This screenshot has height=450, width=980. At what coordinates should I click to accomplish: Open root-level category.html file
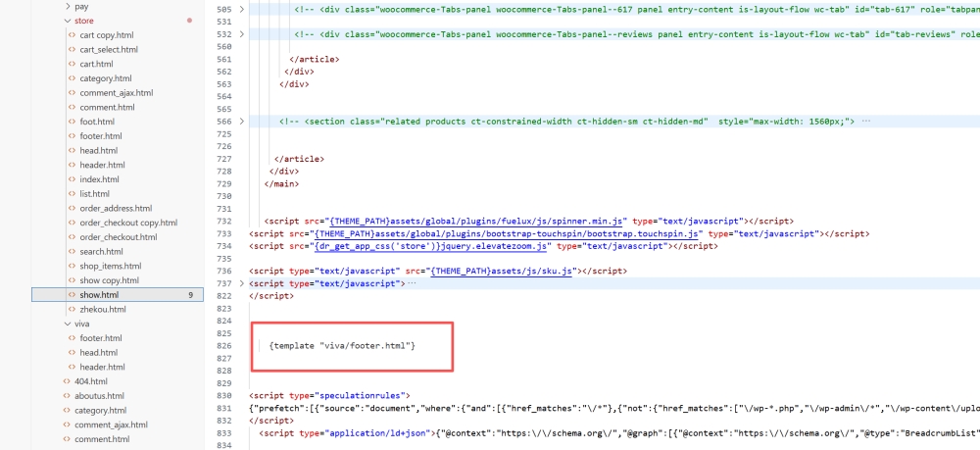(101, 410)
